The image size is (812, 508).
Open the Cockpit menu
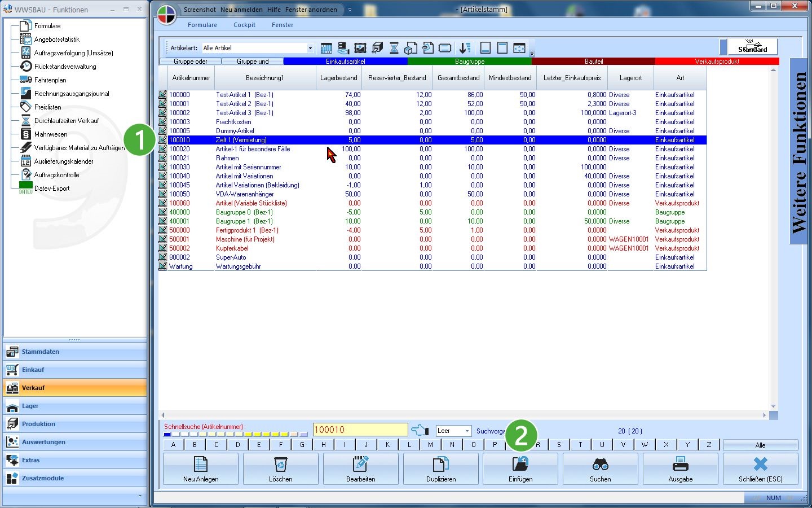point(244,25)
